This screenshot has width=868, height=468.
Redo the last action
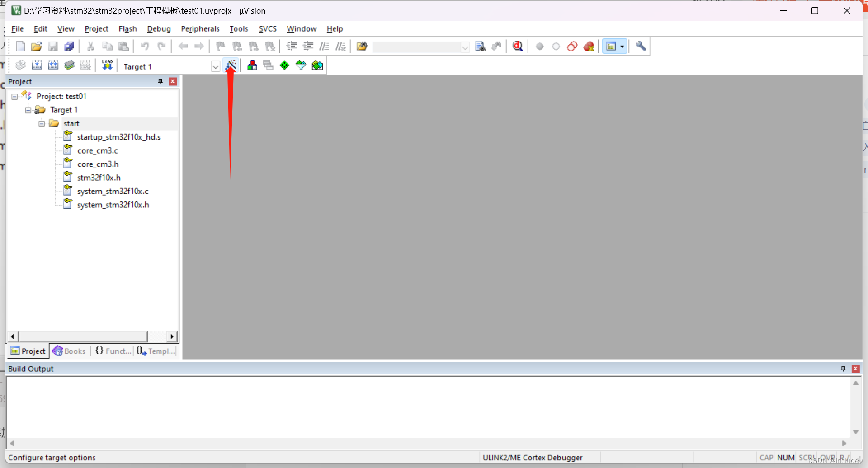pos(161,47)
